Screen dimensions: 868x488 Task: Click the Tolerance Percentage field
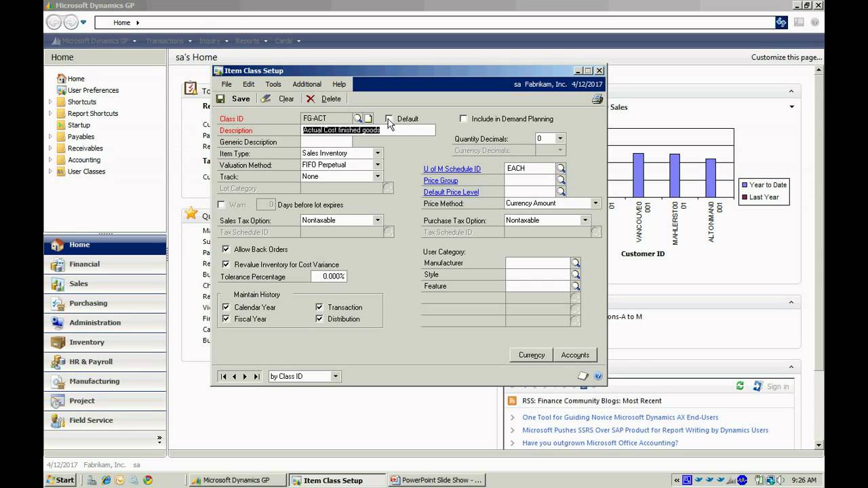329,277
